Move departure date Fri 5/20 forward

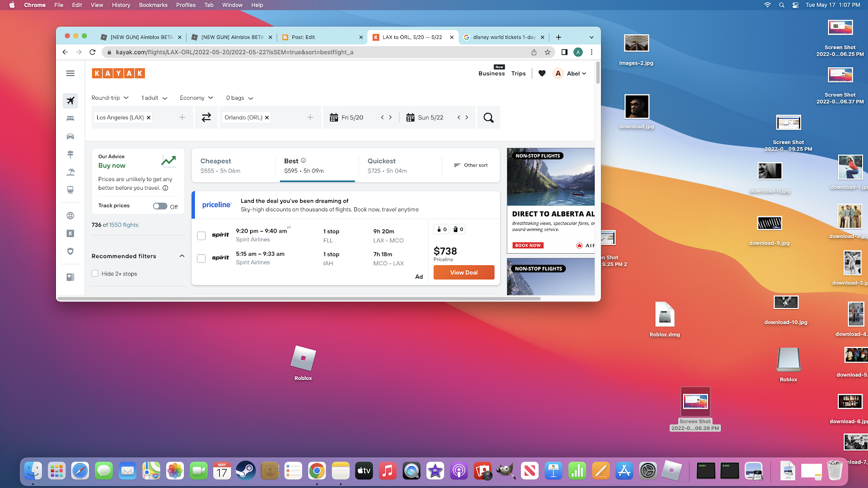coord(390,118)
